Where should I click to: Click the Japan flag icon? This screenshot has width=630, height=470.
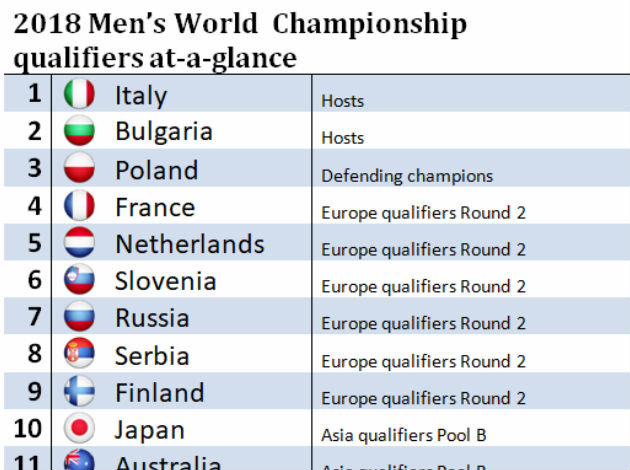click(x=79, y=430)
